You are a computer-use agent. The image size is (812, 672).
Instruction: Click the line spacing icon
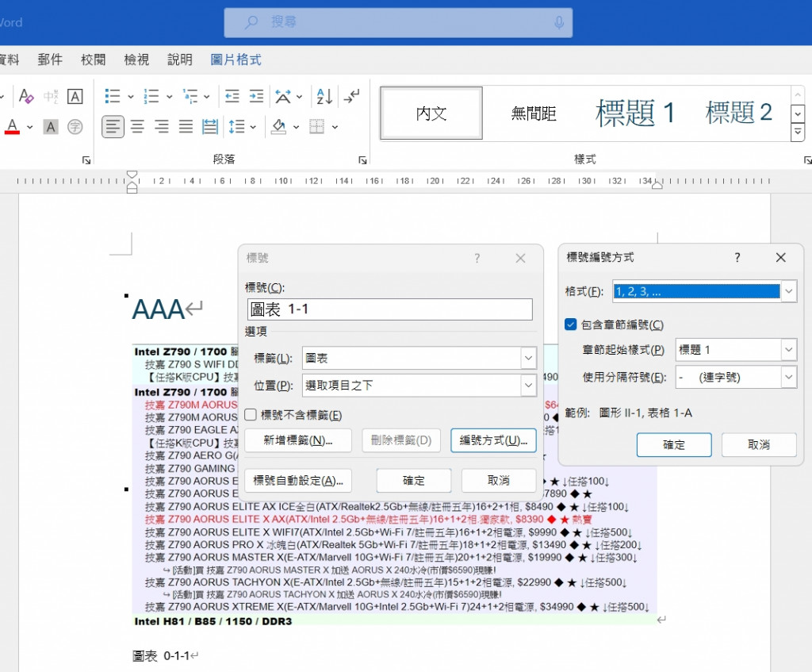click(x=236, y=126)
